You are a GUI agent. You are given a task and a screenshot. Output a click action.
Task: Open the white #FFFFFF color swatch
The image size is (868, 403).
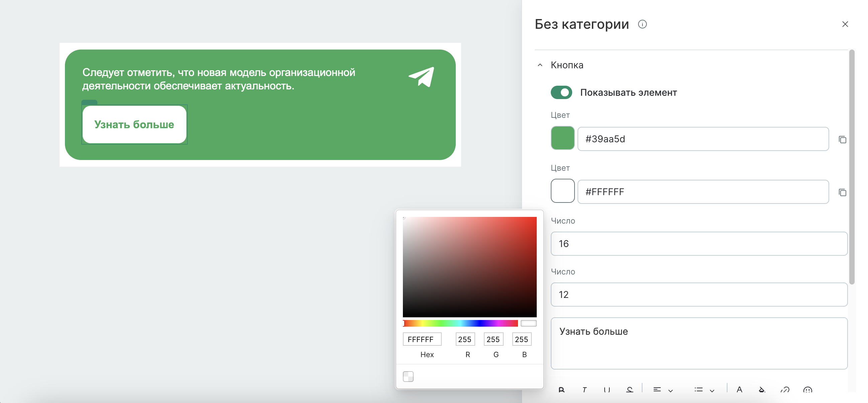(x=562, y=191)
